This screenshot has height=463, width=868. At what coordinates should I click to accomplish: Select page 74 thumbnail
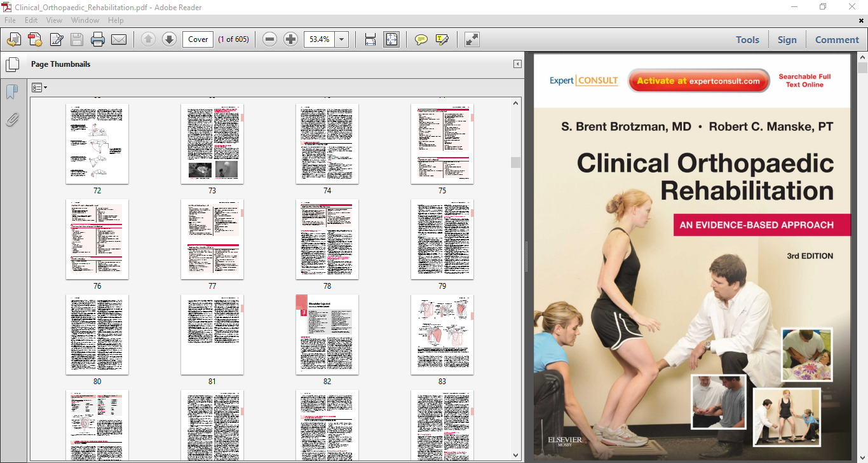coord(327,144)
